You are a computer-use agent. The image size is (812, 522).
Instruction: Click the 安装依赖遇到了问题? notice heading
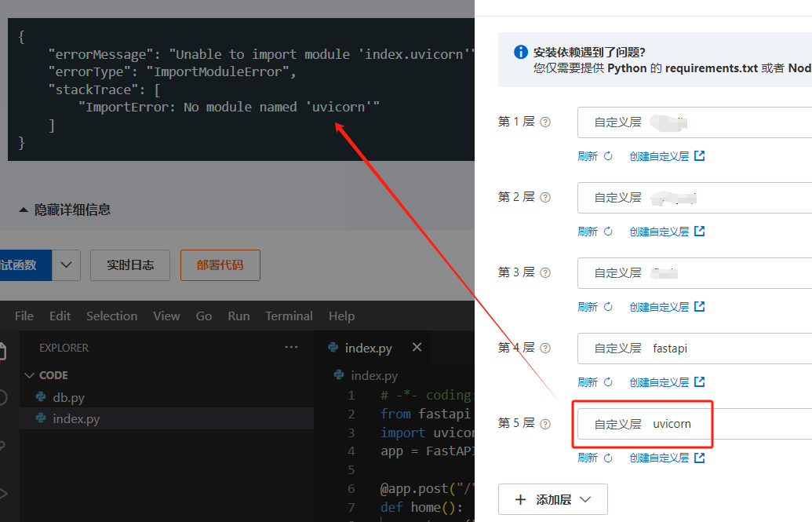pyautogui.click(x=589, y=52)
